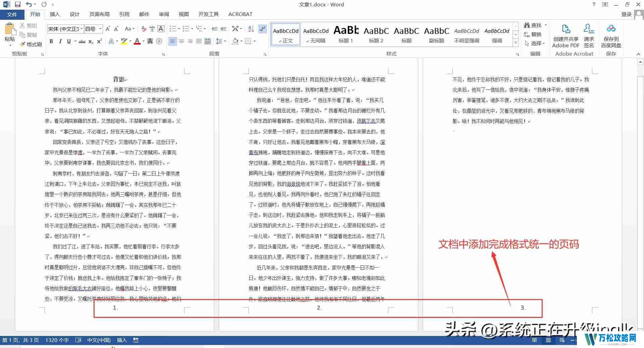Viewport: 644px width, 348px height.
Task: Toggle italic formatting
Action: [x=60, y=41]
